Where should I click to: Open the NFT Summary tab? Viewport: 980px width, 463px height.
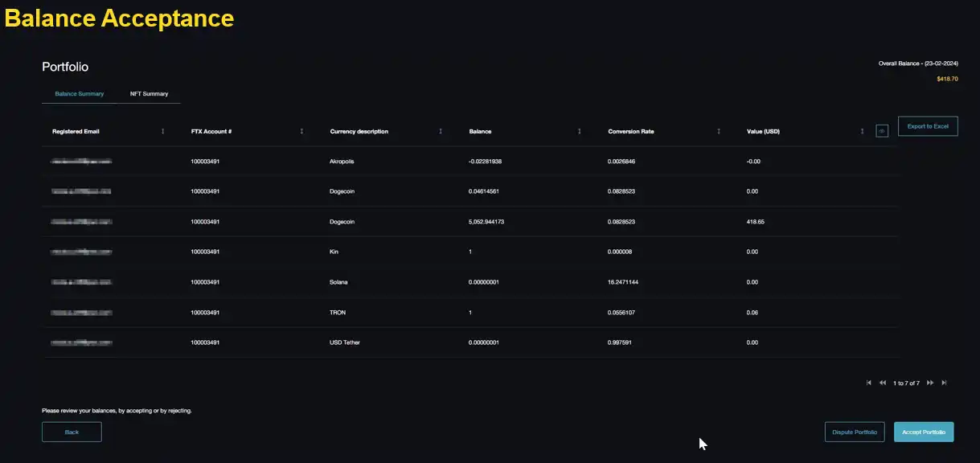[x=149, y=94]
